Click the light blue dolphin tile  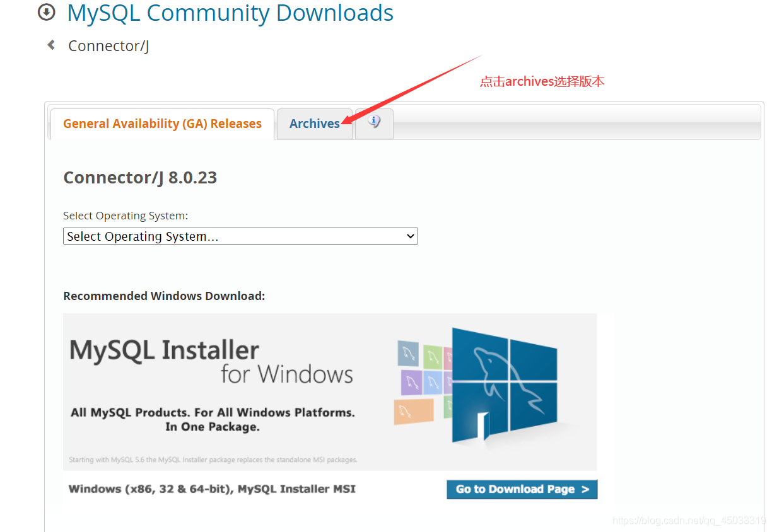click(433, 381)
